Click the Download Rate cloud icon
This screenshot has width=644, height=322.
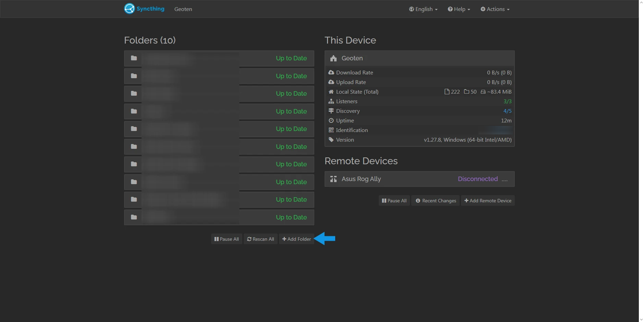click(x=331, y=72)
